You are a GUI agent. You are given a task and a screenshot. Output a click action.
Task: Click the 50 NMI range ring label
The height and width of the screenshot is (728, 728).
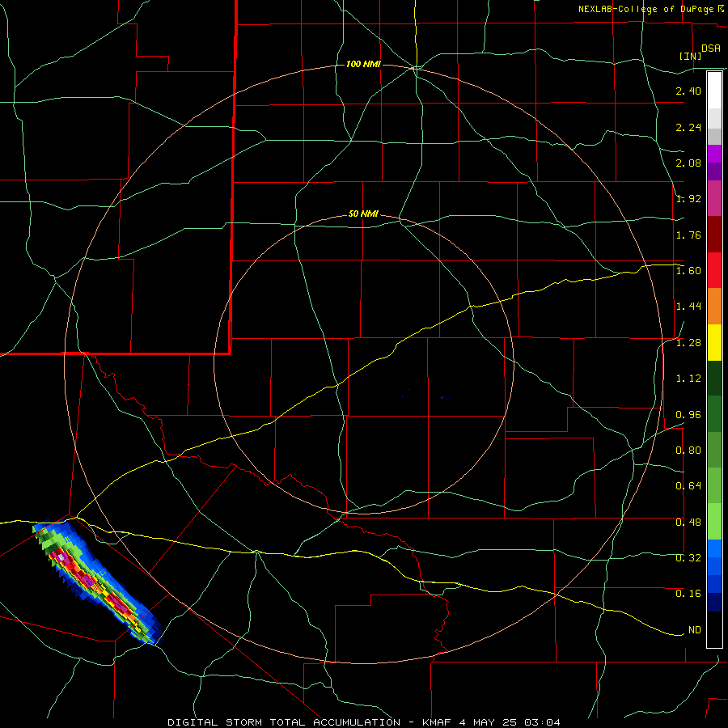[x=363, y=214]
